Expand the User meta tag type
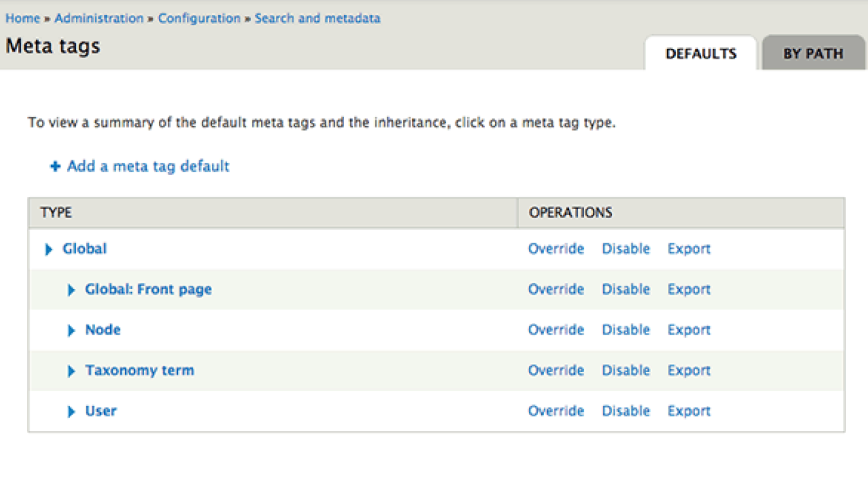Image resolution: width=868 pixels, height=489 pixels. click(71, 411)
